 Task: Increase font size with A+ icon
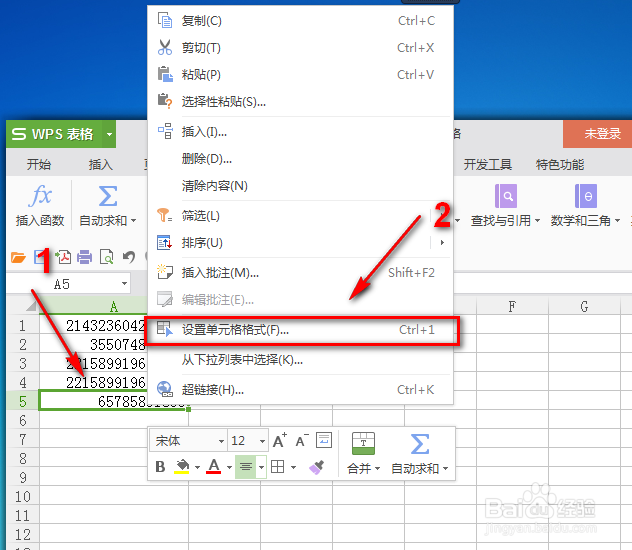(280, 440)
